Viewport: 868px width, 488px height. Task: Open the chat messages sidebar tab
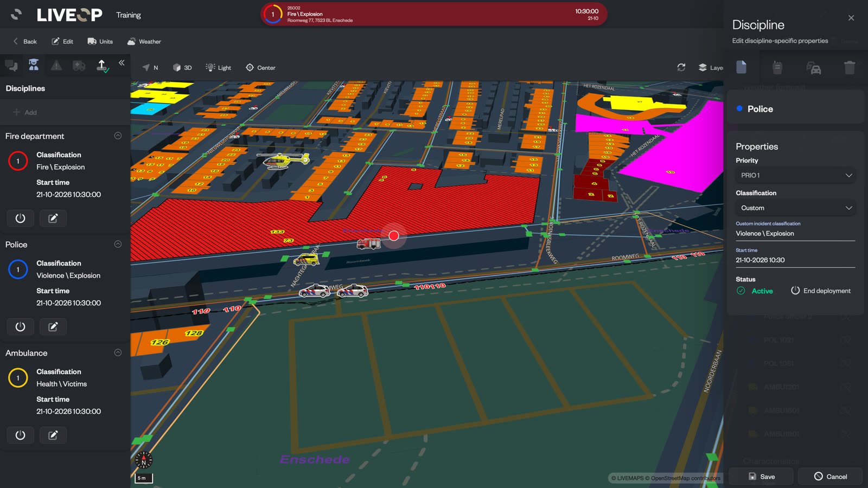click(x=11, y=66)
